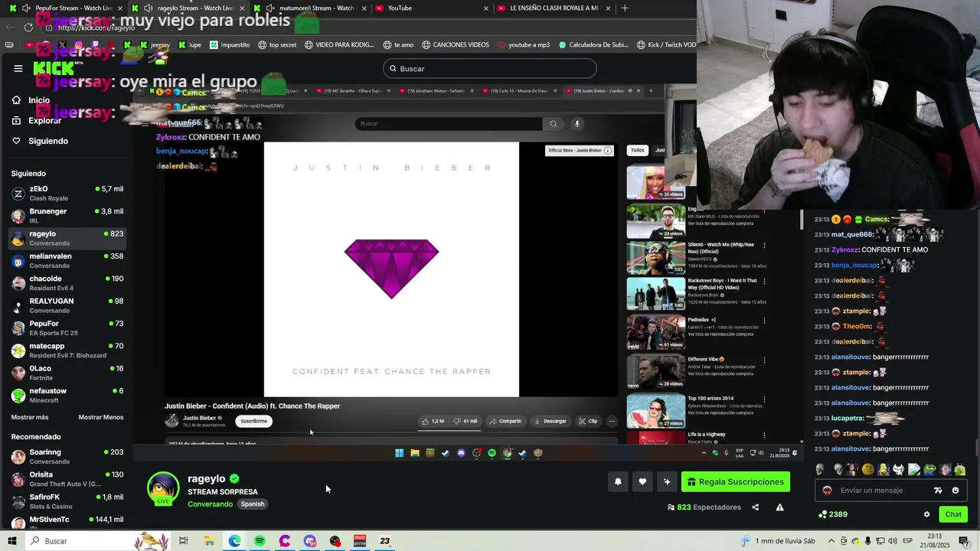This screenshot has width=980, height=551.
Task: Open File Explorer from taskbar
Action: [x=209, y=541]
